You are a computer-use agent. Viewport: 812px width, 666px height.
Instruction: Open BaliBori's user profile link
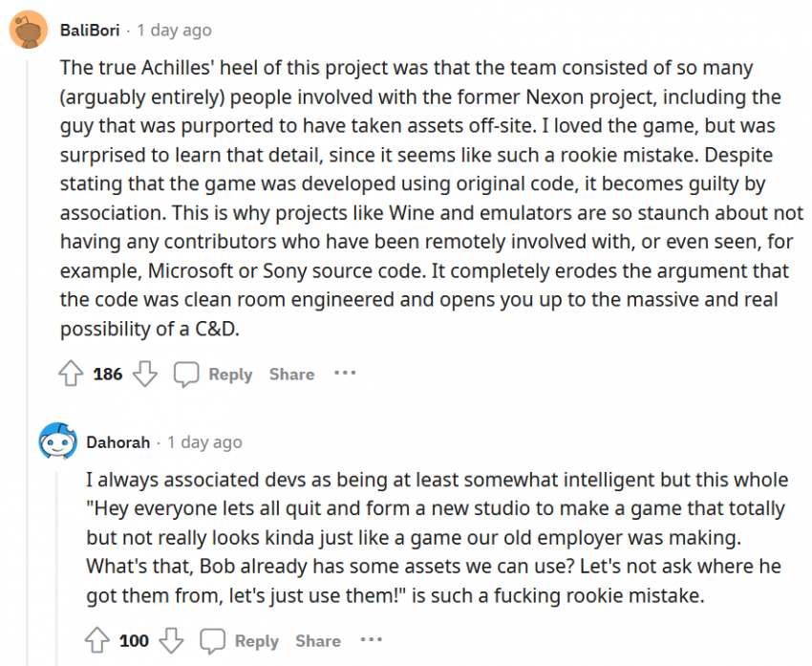tap(90, 31)
